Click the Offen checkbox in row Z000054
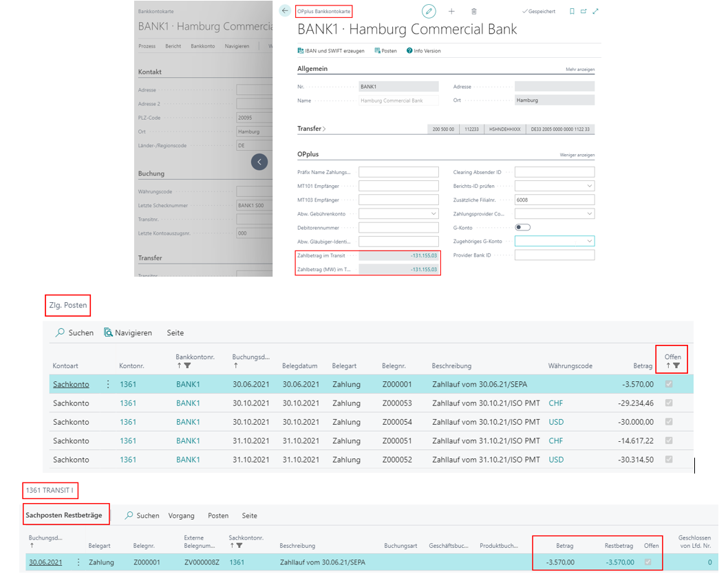728x574 pixels. [x=669, y=422]
